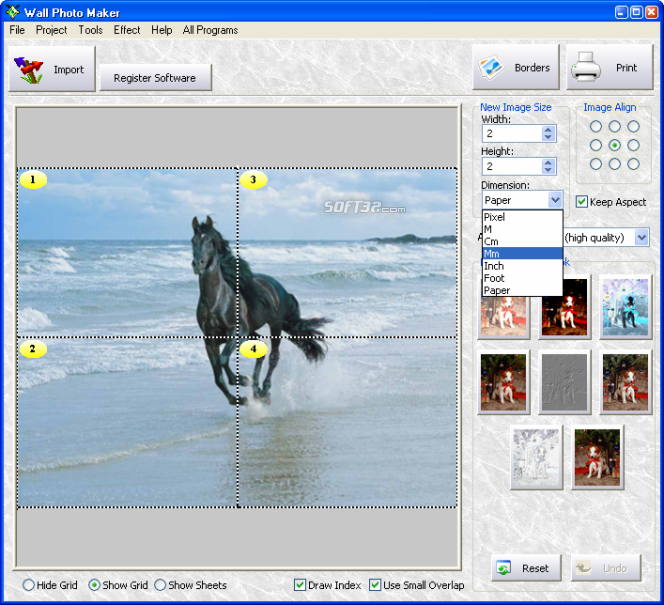This screenshot has height=605, width=664.
Task: Click the yellow sheet index 3 marker
Action: click(254, 180)
